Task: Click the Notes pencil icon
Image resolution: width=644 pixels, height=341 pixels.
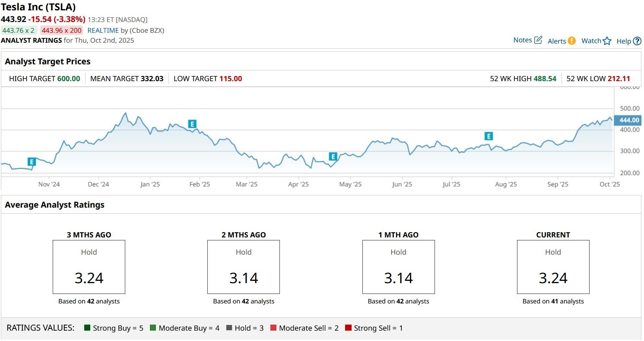Action: coord(538,40)
